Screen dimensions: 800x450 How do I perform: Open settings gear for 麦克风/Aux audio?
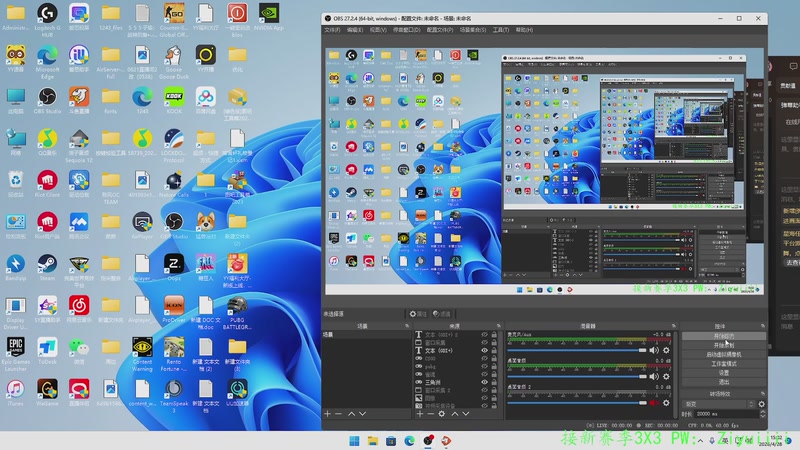(x=667, y=350)
